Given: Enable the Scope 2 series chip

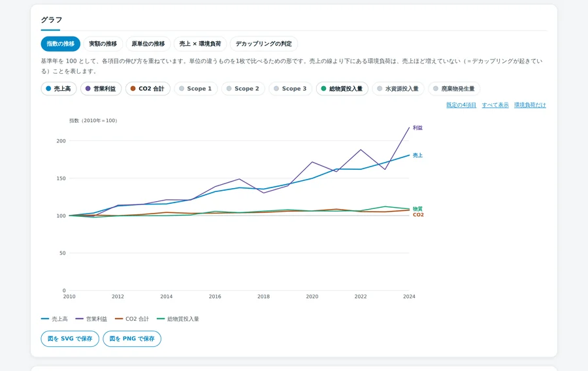Looking at the screenshot, I should click(x=243, y=89).
